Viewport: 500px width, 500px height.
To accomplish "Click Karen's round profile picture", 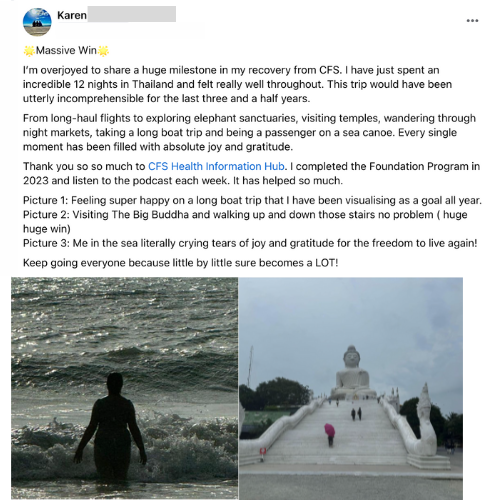I will tap(37, 22).
